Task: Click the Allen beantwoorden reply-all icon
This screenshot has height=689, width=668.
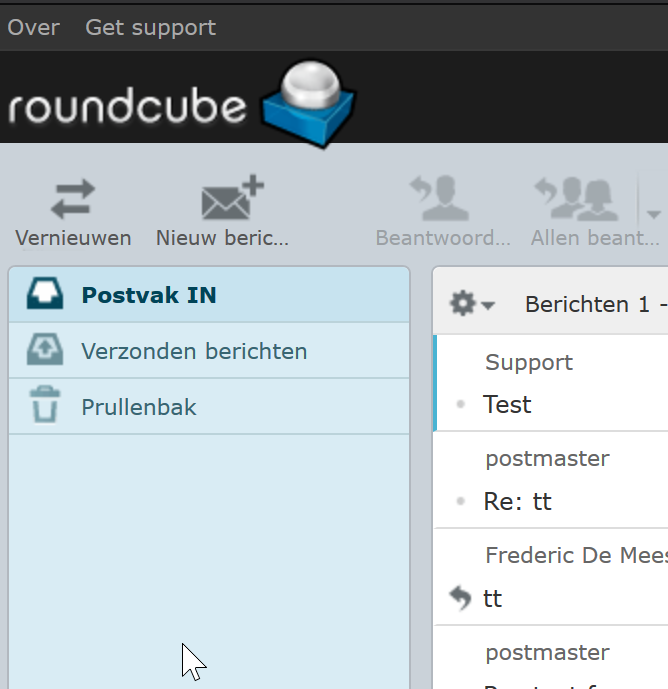Action: click(x=585, y=198)
